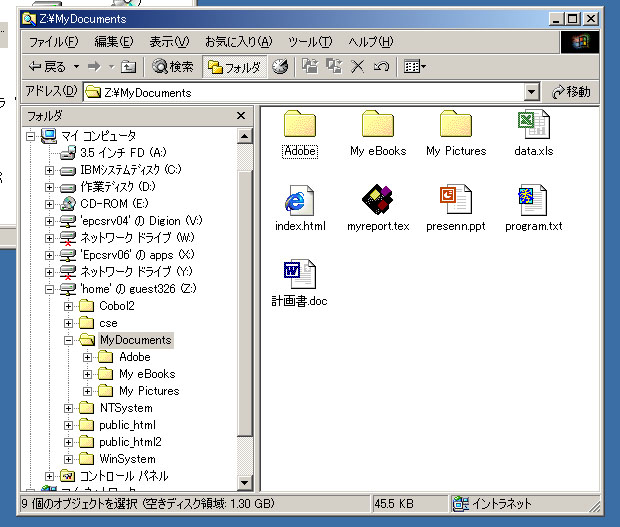Click the folder tree vertical scrollbar thumb

(244, 302)
